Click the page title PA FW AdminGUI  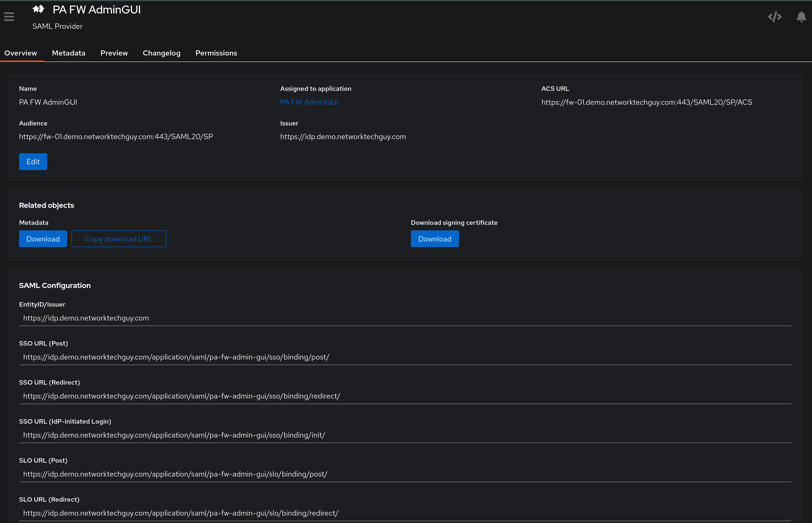pyautogui.click(x=96, y=10)
